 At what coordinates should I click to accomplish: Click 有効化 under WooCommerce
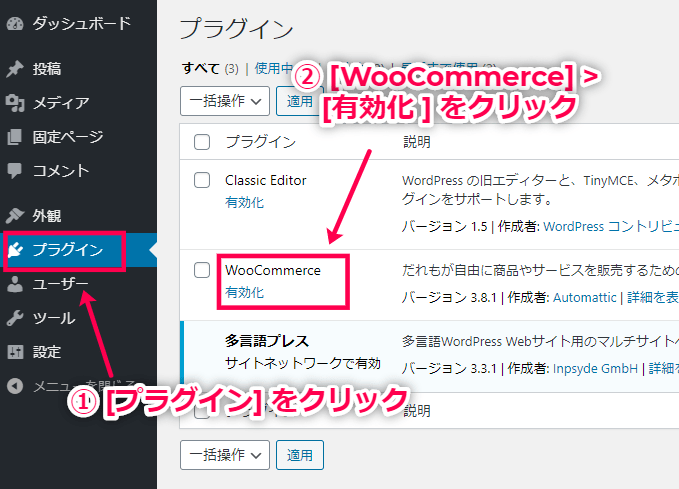click(244, 292)
